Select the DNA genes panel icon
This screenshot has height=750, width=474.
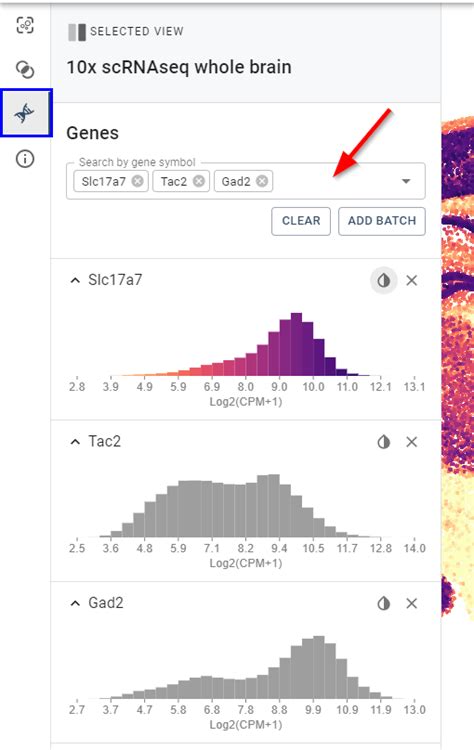25,113
